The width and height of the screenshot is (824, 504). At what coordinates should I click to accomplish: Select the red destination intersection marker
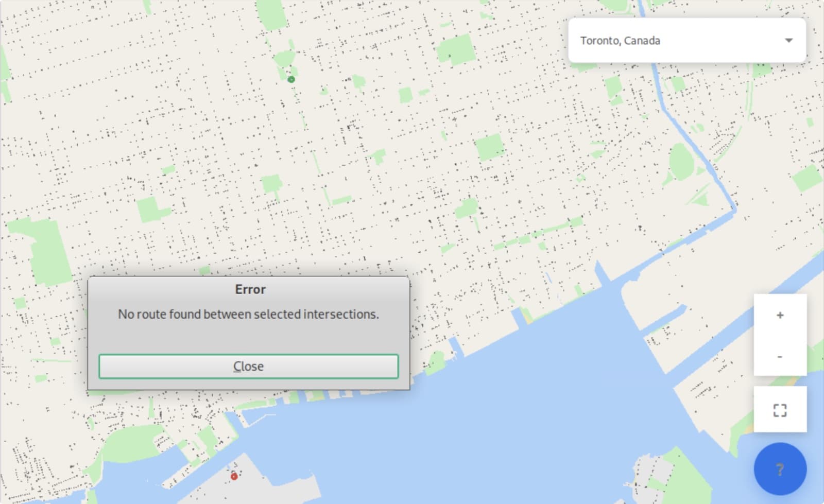click(x=234, y=477)
